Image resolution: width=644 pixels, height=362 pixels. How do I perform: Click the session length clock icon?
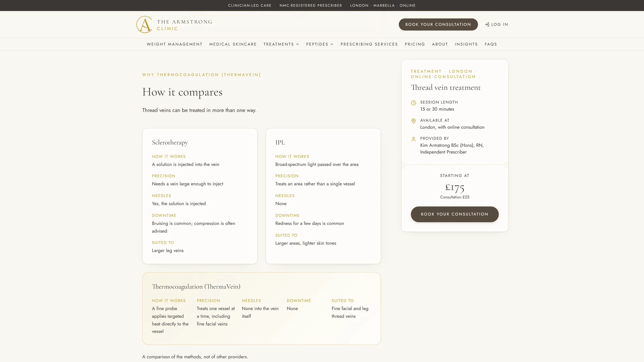[x=414, y=103]
